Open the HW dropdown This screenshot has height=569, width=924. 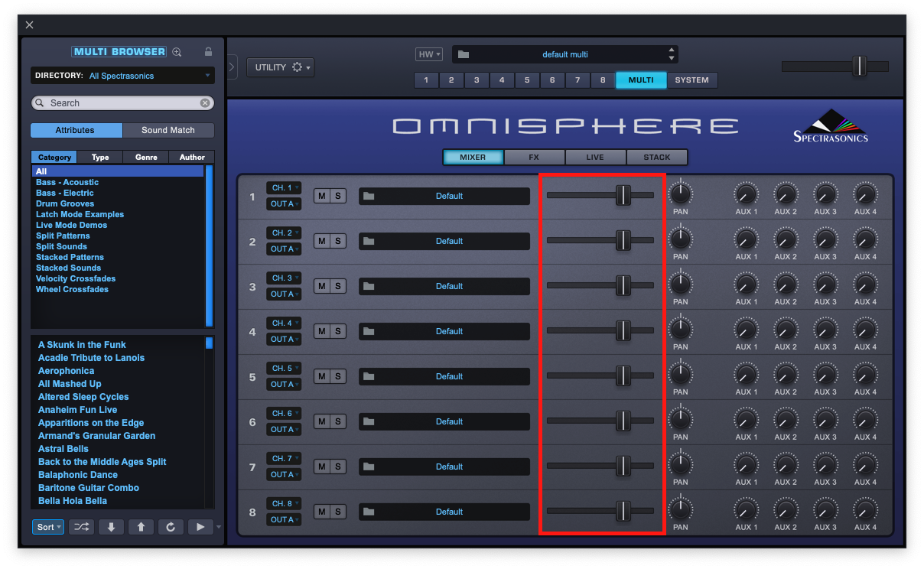click(429, 54)
